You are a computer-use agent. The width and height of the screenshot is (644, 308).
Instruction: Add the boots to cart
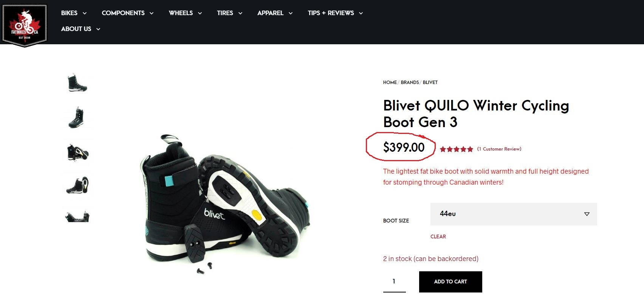click(x=450, y=282)
